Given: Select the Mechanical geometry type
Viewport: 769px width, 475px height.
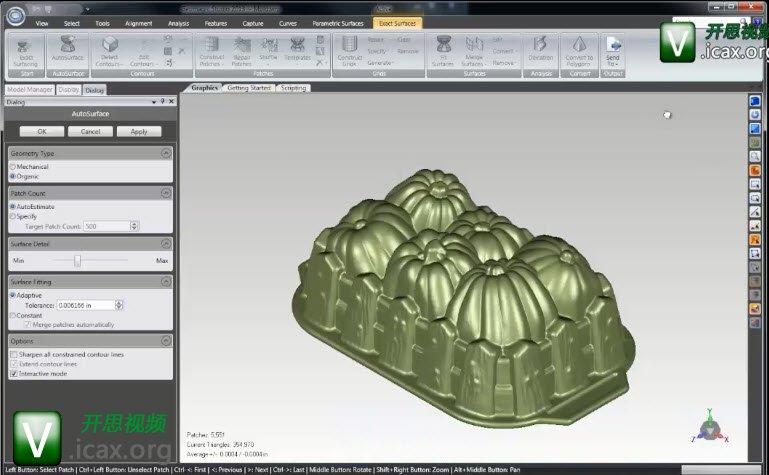Looking at the screenshot, I should 12,167.
